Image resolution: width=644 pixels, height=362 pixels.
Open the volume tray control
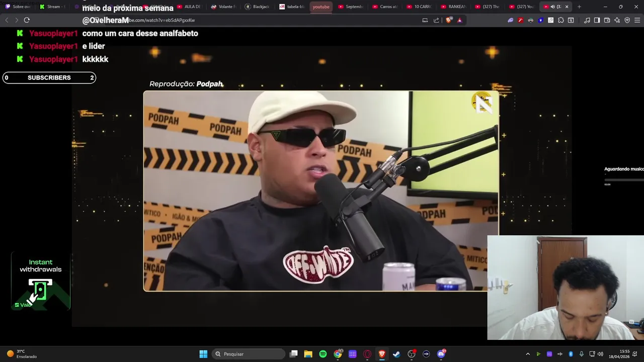point(600,354)
